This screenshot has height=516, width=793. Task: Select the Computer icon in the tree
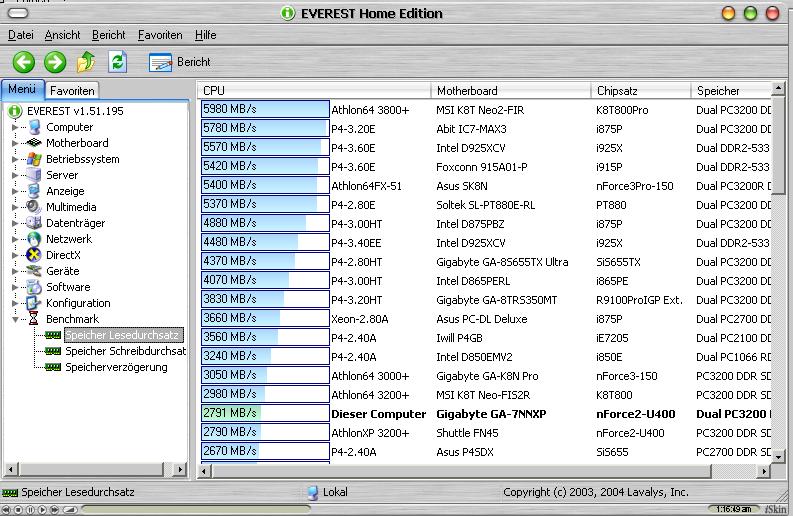coord(34,127)
